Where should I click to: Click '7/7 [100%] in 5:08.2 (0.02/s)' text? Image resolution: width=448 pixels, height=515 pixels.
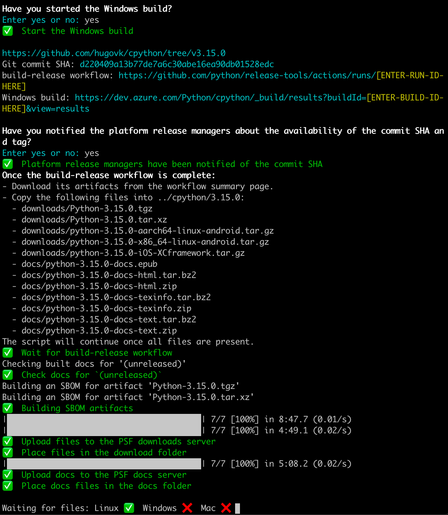click(281, 464)
